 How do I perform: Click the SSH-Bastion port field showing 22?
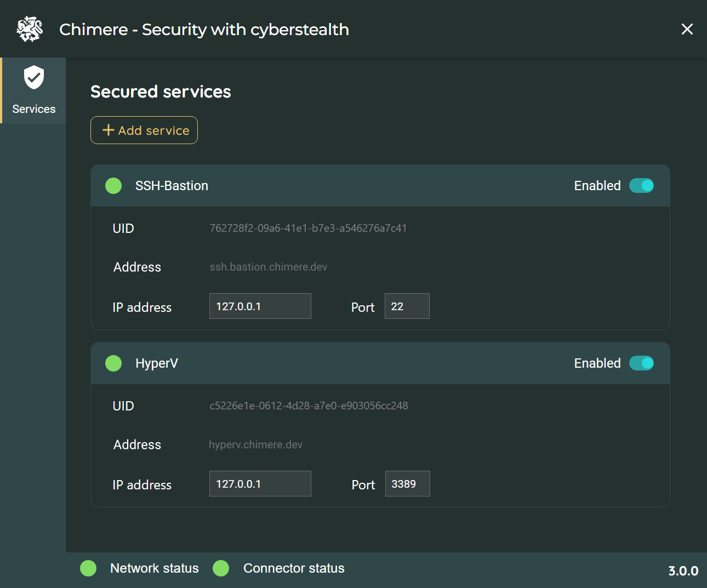pos(407,306)
